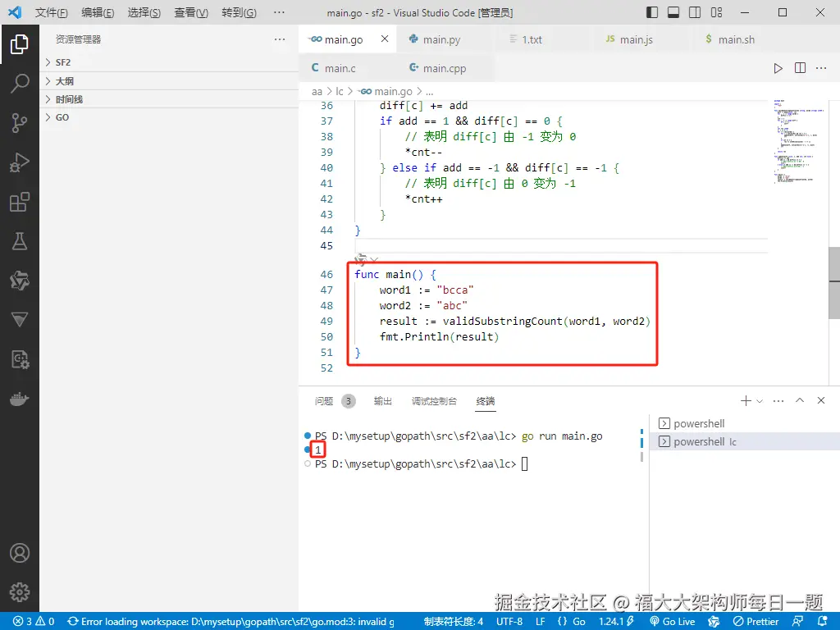Click the Error loading workspace message
This screenshot has width=840, height=630.
tap(231, 622)
